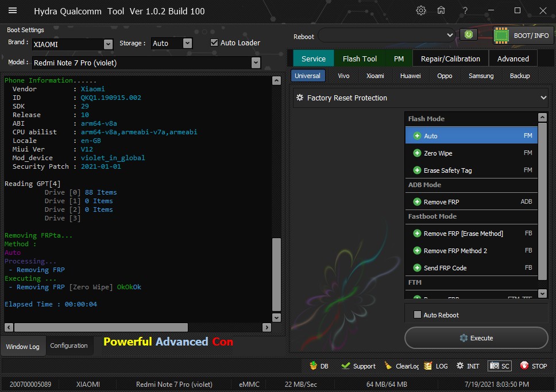Click the SC screenshot camera icon
Screen dimensions: 556x392
(499, 366)
